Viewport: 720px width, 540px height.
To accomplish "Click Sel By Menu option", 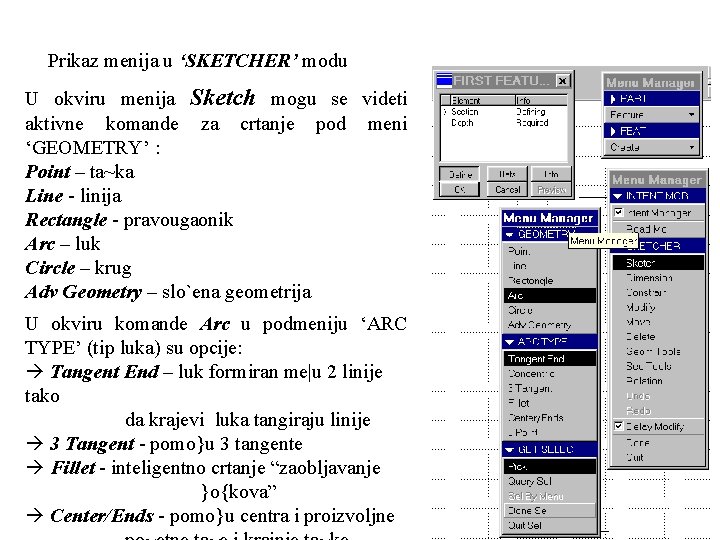I will [x=550, y=496].
